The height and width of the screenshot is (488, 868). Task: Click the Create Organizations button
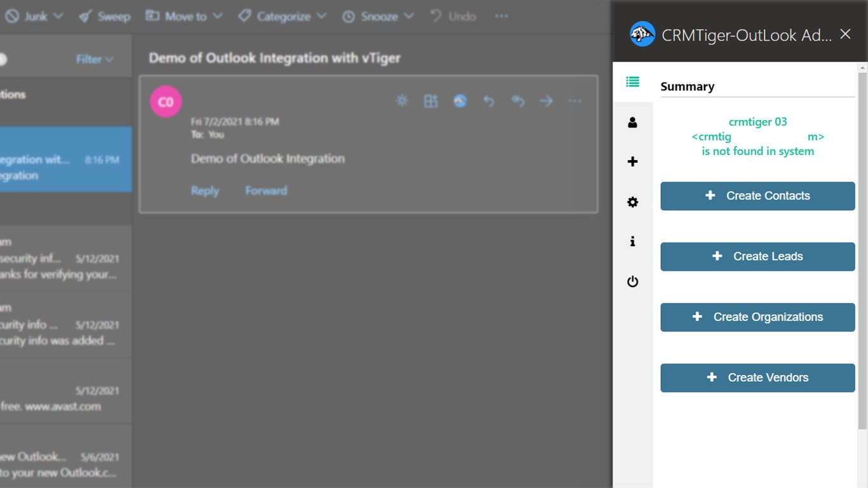click(757, 317)
